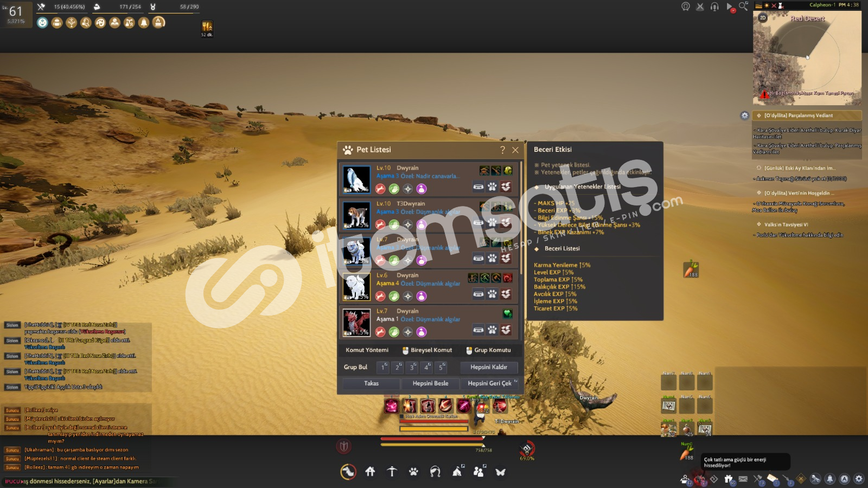Check in the hawk pet with box icon

(x=506, y=187)
